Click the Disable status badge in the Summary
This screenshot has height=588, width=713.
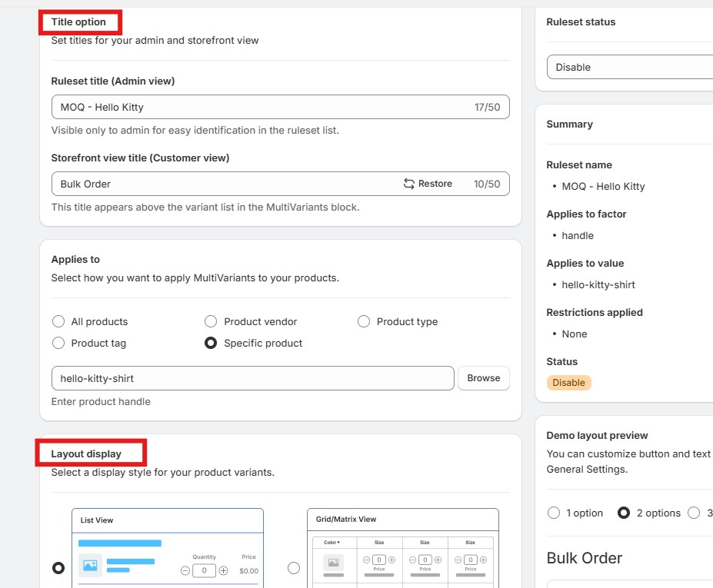point(568,382)
